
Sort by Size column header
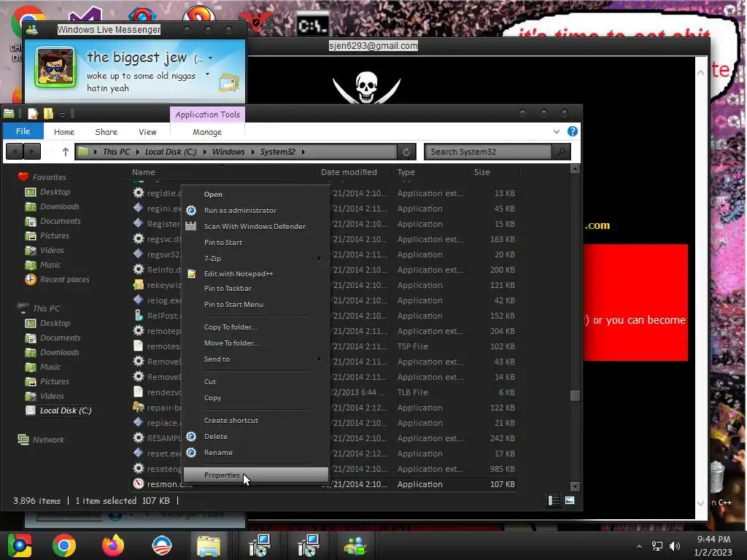(481, 172)
